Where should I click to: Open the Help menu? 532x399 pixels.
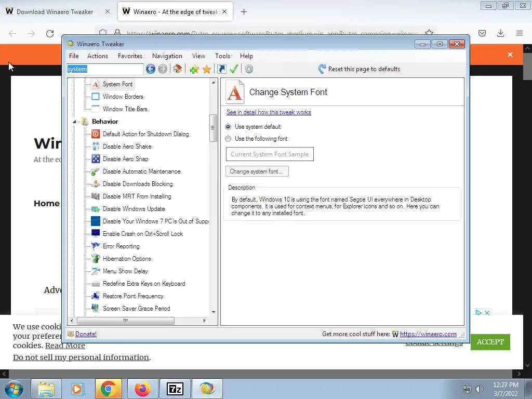tap(246, 56)
